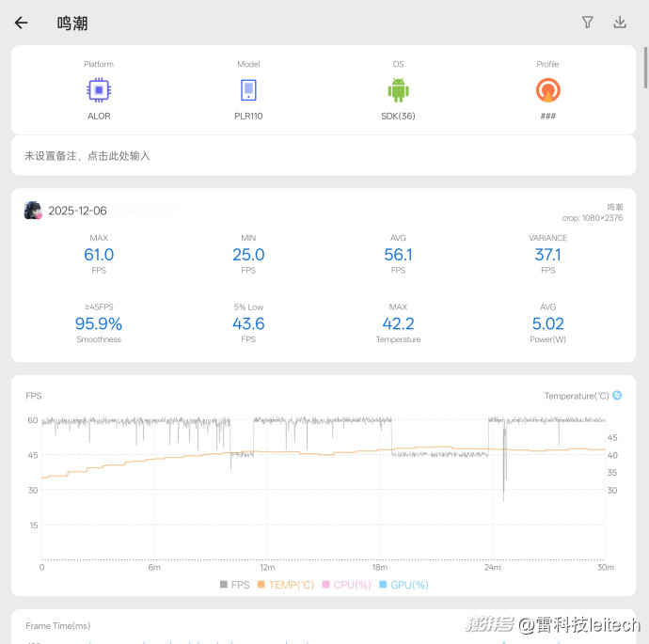Click the 2025-12-06 session date

[77, 211]
